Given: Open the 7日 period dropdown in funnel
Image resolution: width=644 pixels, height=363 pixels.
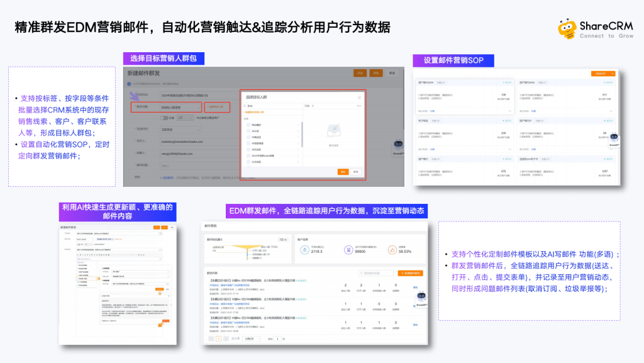Looking at the screenshot, I should 283,240.
